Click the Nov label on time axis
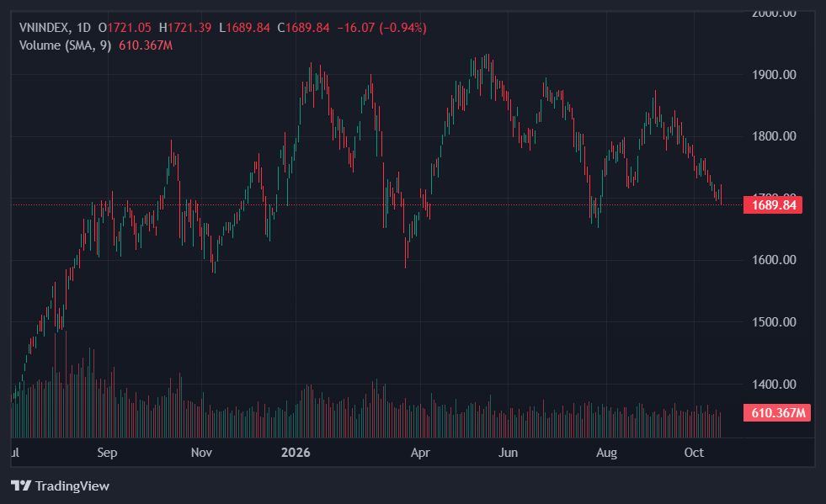Screen dimensions: 826x504 click(201, 453)
